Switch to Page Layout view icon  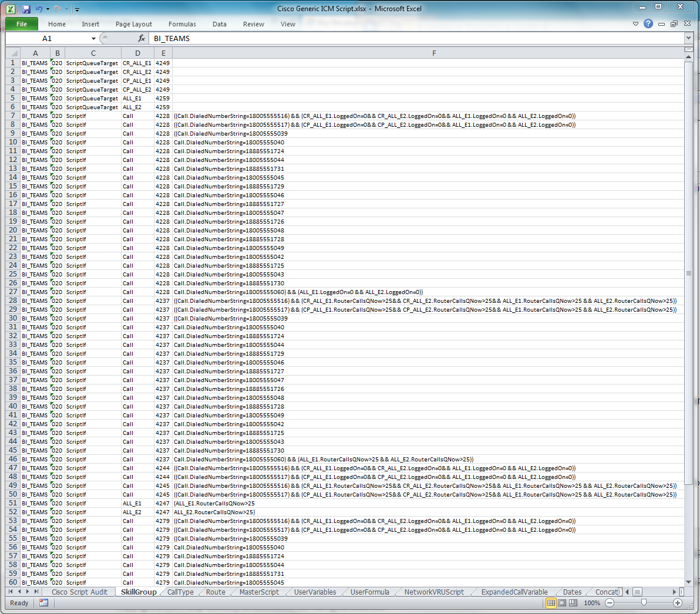562,603
